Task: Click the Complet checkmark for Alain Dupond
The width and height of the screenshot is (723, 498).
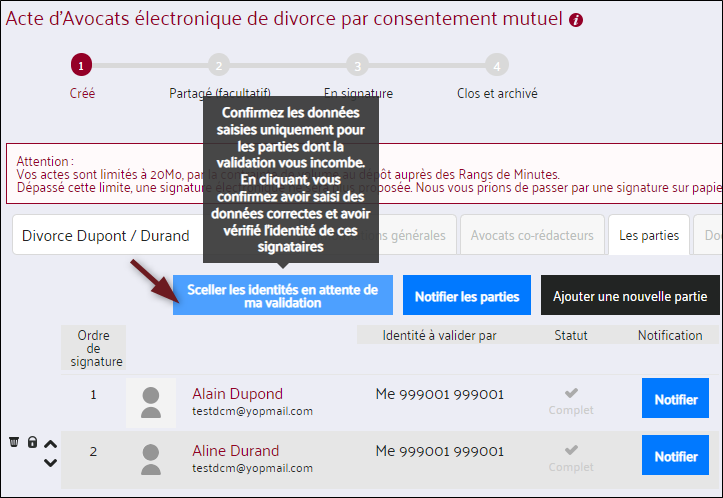Action: click(x=571, y=393)
